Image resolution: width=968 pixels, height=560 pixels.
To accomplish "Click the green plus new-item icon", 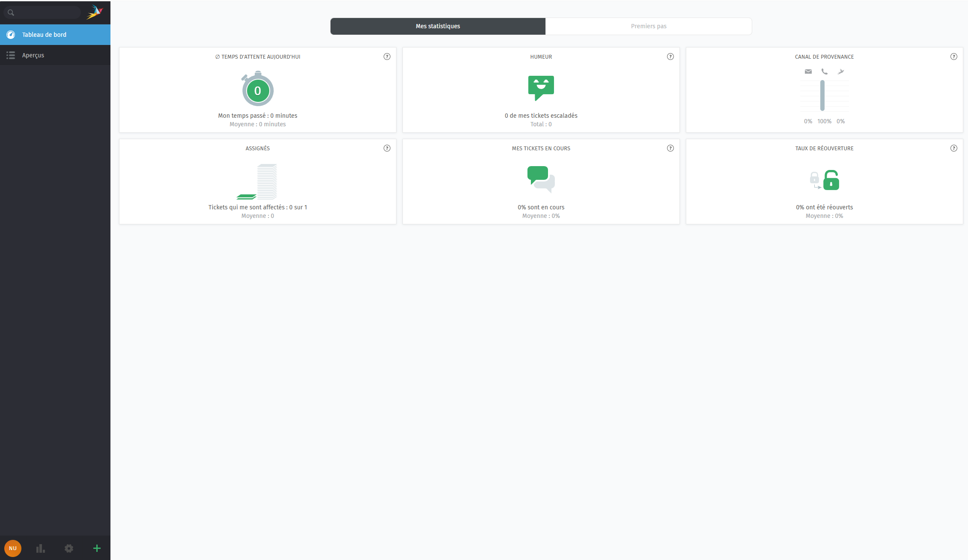I will coord(97,548).
